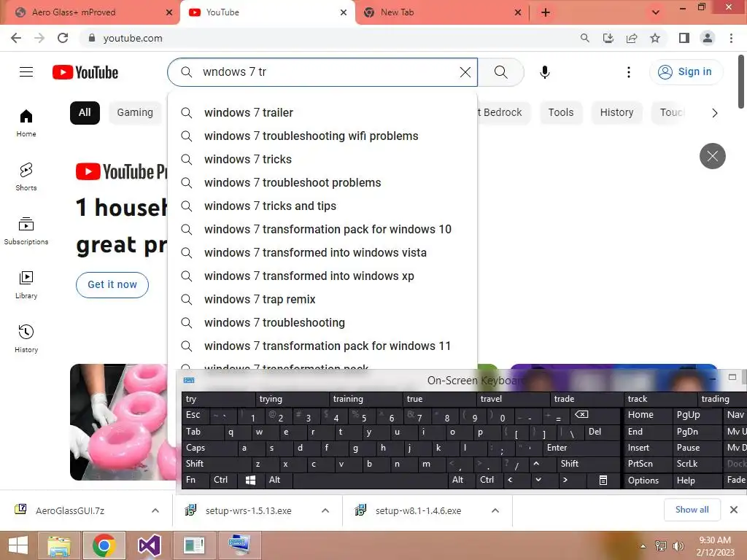Viewport: 747px width, 560px height.
Task: Open YouTube settings three-dot menu
Action: point(628,72)
